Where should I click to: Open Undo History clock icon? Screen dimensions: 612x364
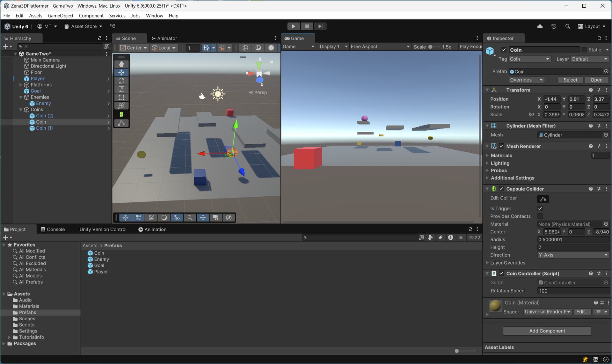554,26
